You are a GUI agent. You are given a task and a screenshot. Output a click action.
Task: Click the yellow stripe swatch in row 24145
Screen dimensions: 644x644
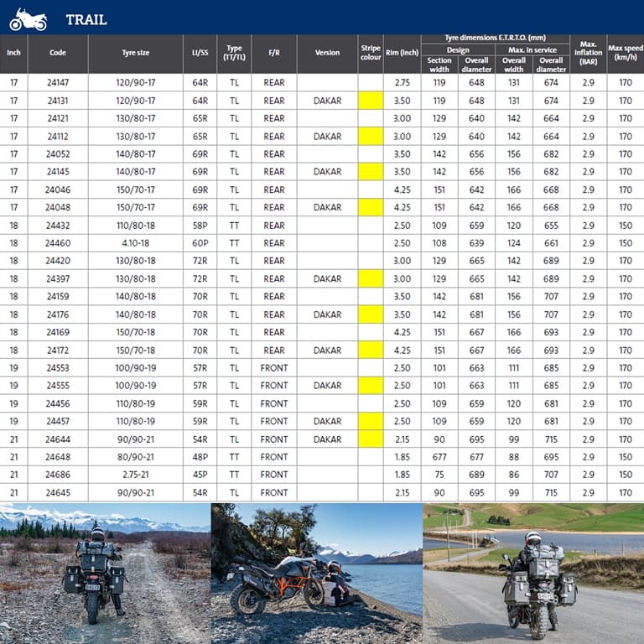(371, 172)
